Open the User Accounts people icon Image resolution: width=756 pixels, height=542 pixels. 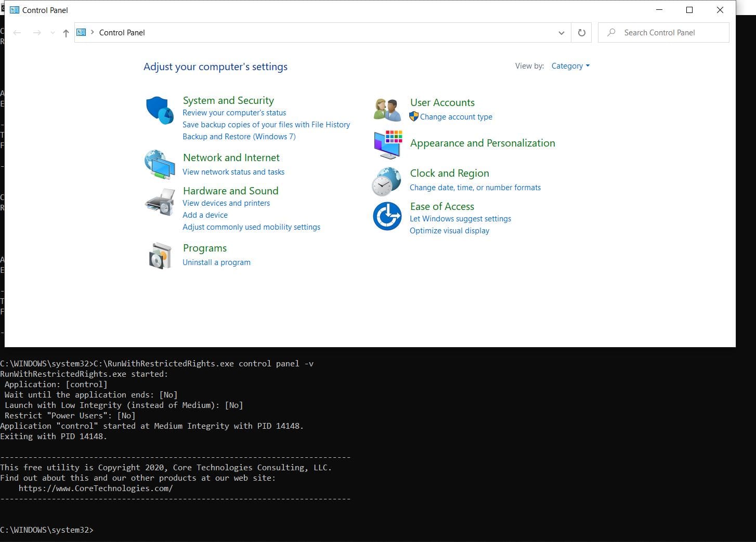(387, 110)
